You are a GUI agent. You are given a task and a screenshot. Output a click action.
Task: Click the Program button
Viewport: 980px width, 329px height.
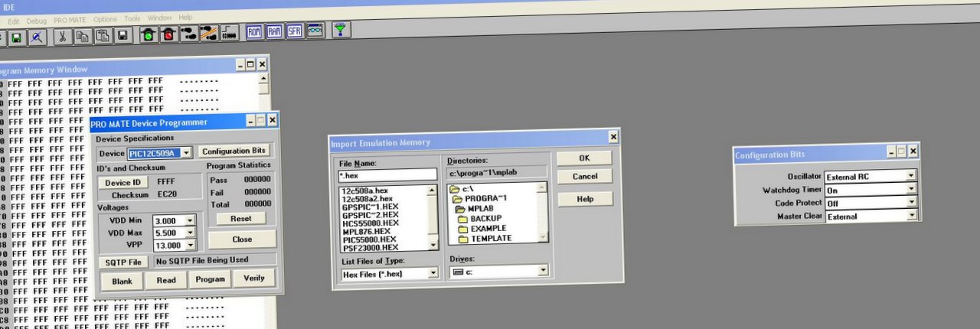point(210,279)
